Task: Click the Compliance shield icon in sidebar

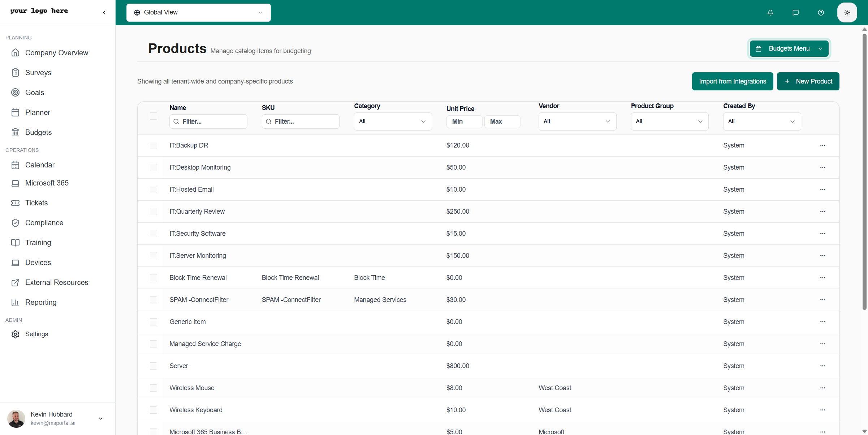Action: tap(15, 223)
